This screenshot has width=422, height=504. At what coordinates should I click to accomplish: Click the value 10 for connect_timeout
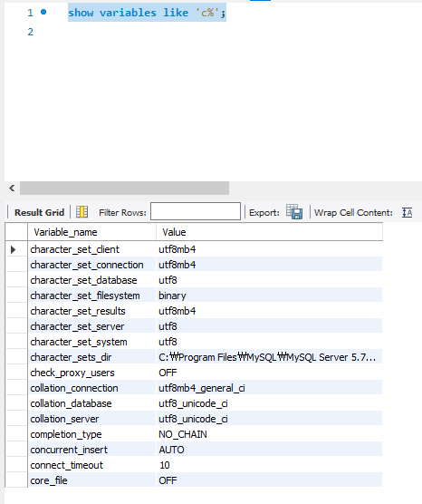[269, 465]
